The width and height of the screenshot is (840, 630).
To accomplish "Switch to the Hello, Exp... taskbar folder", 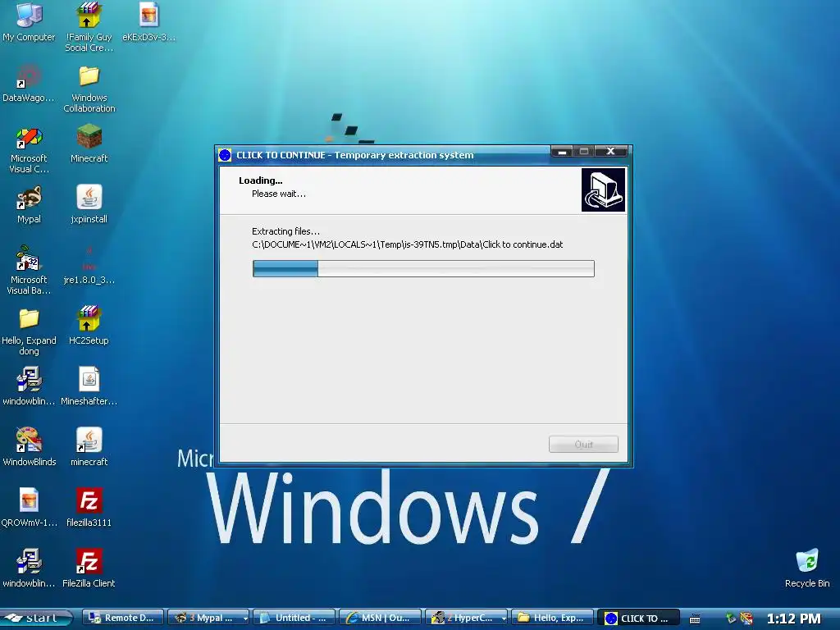I will tap(552, 618).
